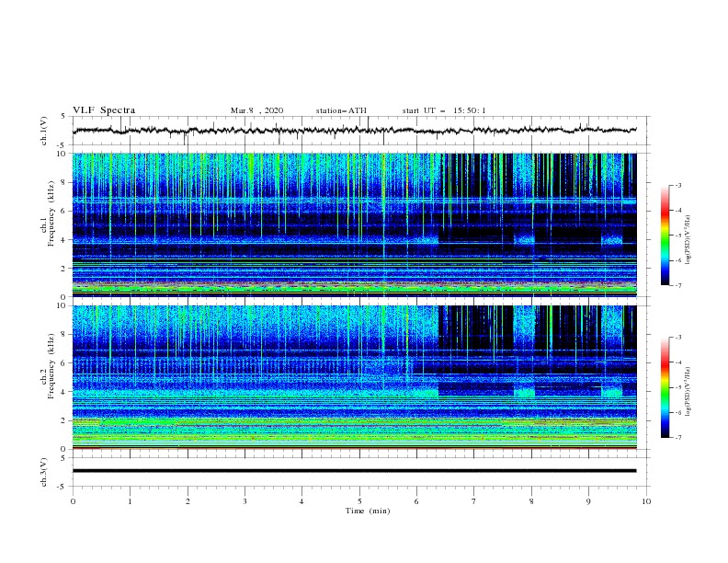Viewport: 728px width, 563px height.
Task: Click the ch.1 "Frequency (kHz)" axis label
Action: click(x=51, y=213)
